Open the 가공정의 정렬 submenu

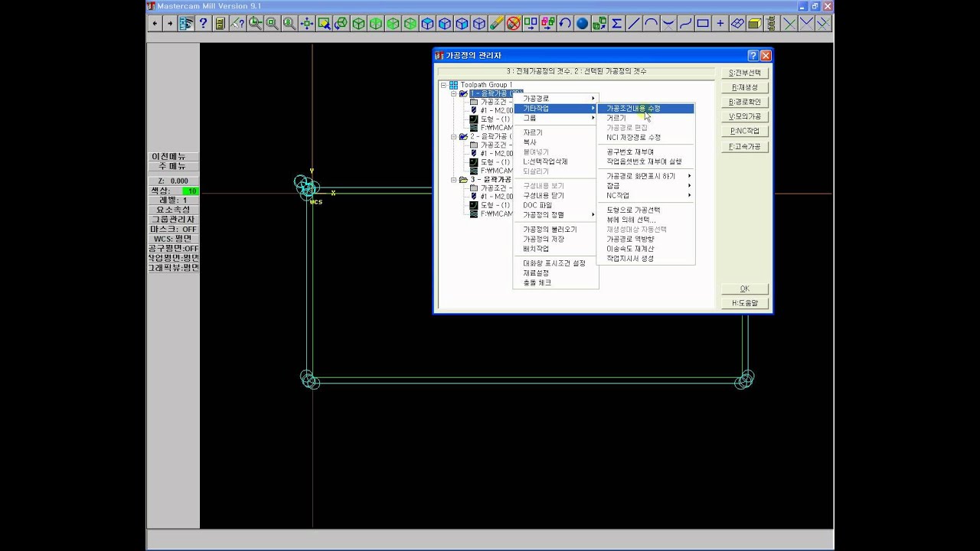556,215
